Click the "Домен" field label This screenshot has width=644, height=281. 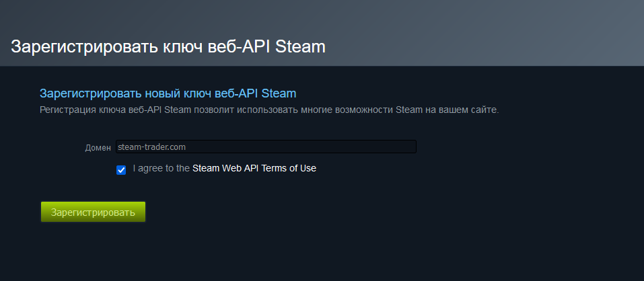98,147
